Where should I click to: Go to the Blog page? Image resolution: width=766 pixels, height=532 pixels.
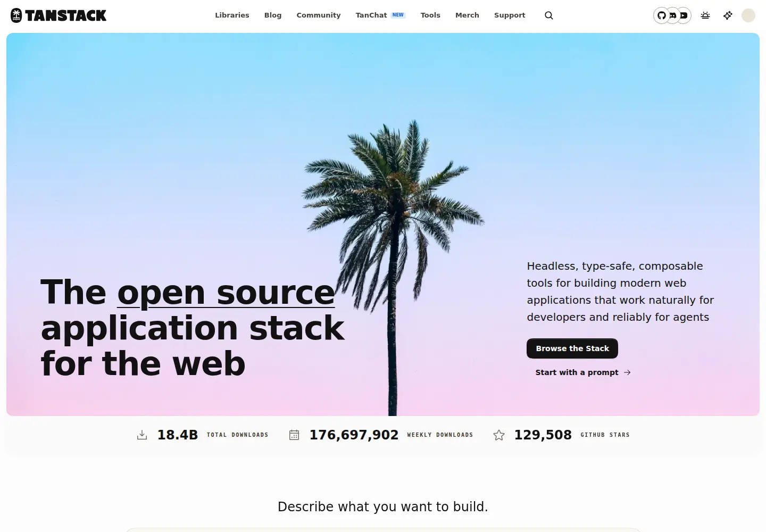coord(273,15)
